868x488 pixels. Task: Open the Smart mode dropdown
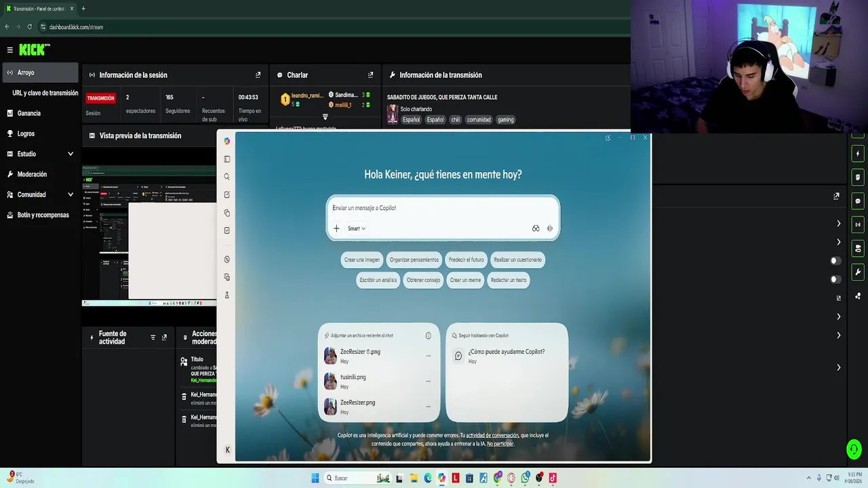point(357,228)
